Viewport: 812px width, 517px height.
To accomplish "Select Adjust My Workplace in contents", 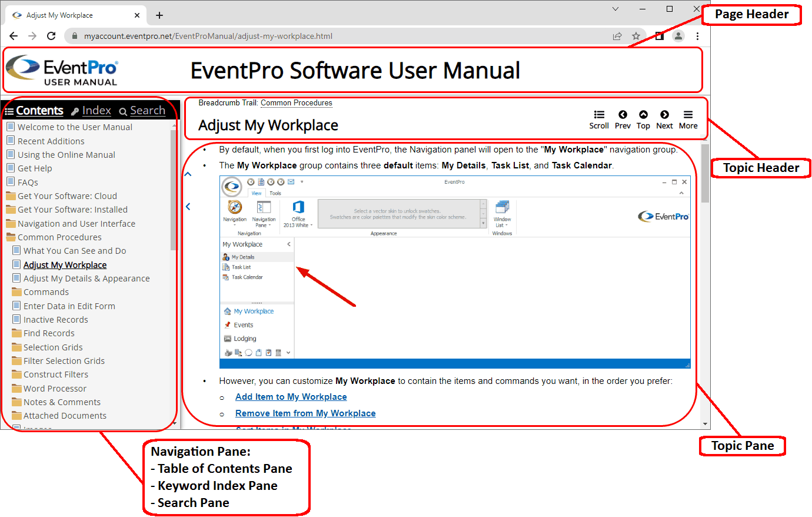I will [59, 265].
